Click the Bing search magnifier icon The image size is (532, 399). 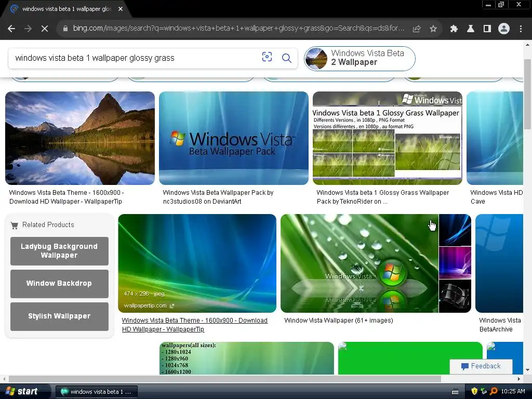pos(287,58)
